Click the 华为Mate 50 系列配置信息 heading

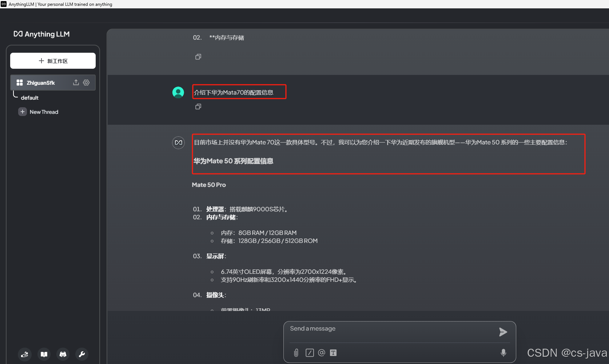click(x=233, y=161)
